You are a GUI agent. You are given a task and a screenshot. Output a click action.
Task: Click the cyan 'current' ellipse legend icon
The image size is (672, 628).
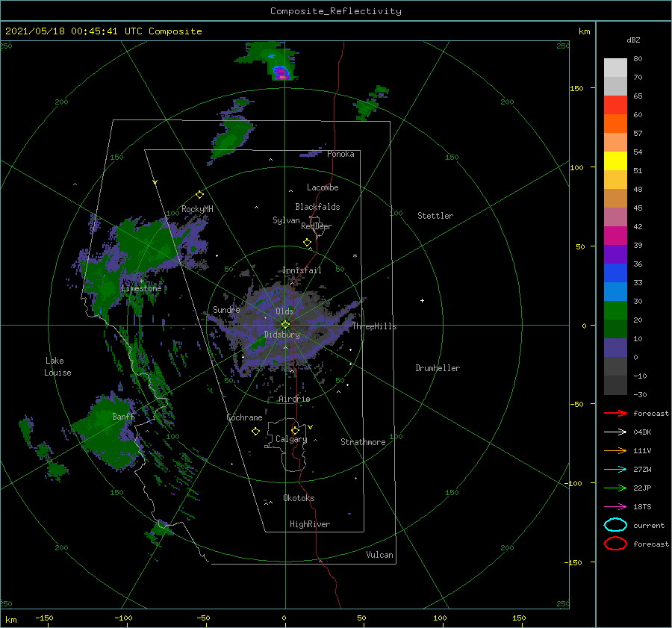pos(615,525)
